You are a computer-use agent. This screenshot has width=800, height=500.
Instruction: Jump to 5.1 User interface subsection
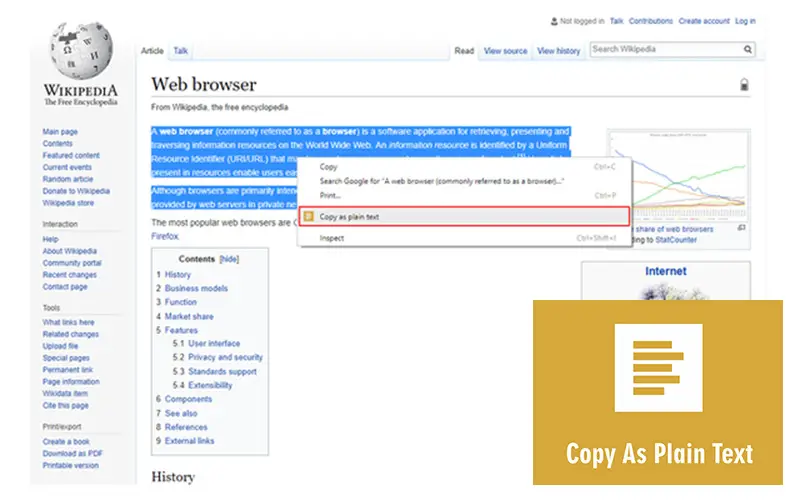[x=206, y=343]
